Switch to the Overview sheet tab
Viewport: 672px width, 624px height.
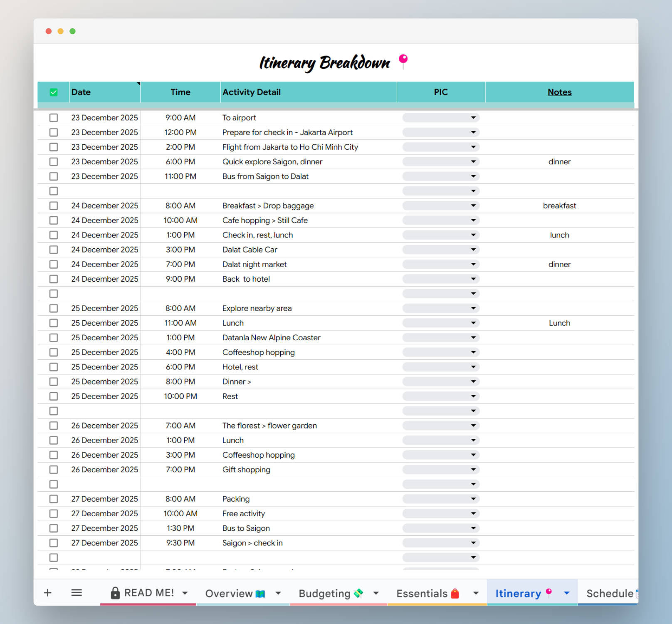pyautogui.click(x=243, y=593)
